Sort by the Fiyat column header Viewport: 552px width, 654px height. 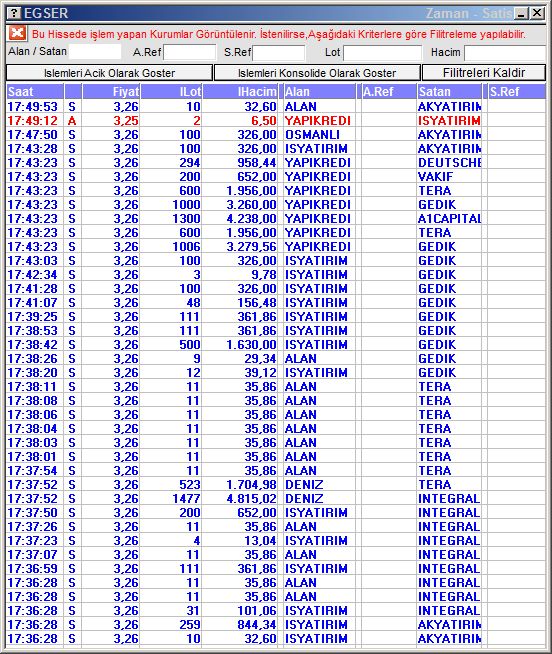111,92
